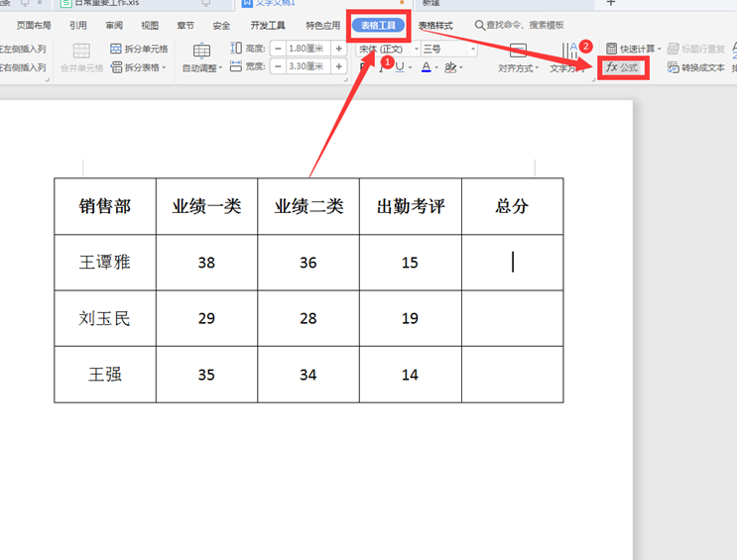The width and height of the screenshot is (737, 560).
Task: Click the 拆分表格 split table icon
Action: (116, 67)
